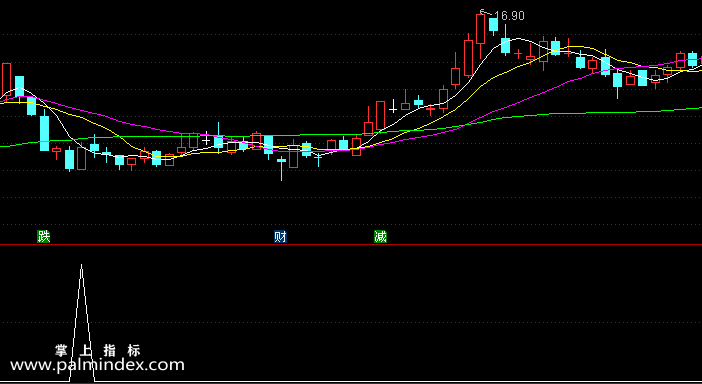Click the red dotted gridline in indicator panel
This screenshot has height=384, width=702.
coord(351,322)
